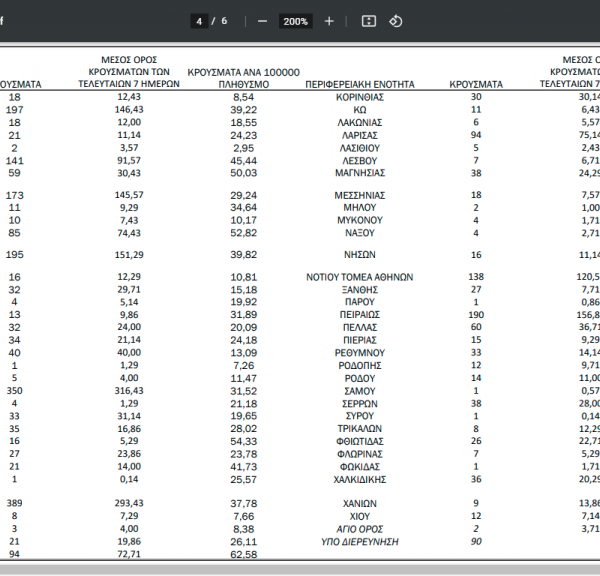Select the ΣΥΡΟΥ region cell

coord(360,416)
